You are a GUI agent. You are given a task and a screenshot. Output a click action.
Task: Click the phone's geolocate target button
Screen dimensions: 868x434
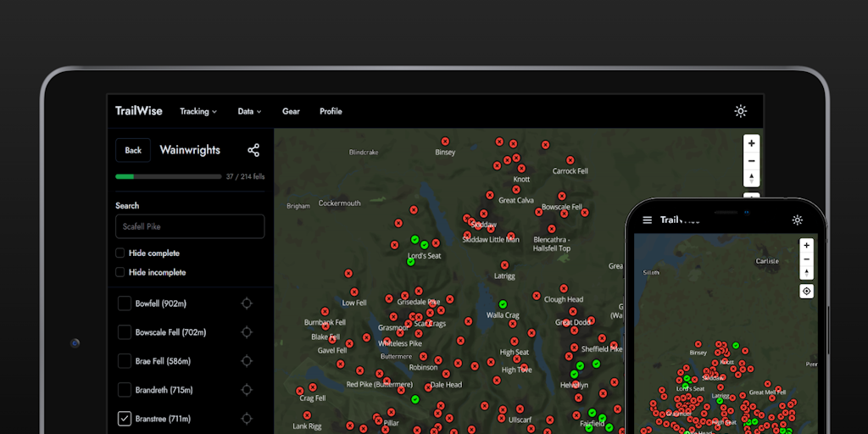coord(806,291)
